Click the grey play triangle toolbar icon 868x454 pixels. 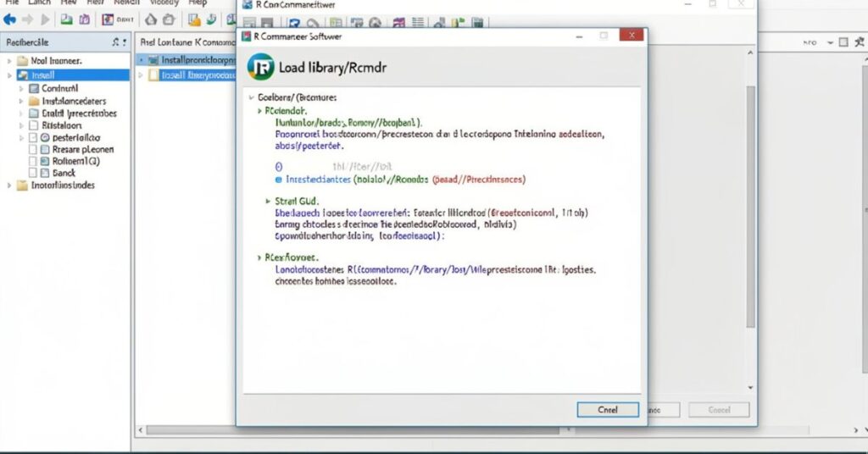(46, 20)
